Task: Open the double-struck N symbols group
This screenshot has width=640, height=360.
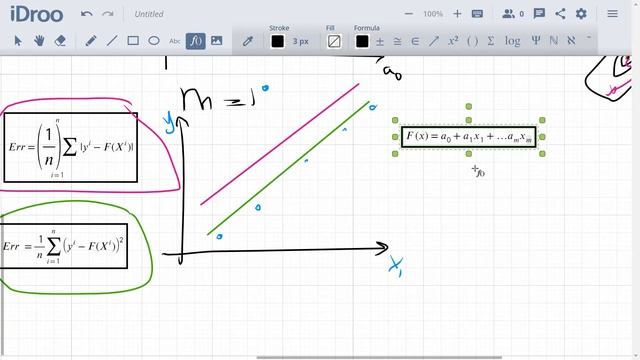Action: coord(554,41)
